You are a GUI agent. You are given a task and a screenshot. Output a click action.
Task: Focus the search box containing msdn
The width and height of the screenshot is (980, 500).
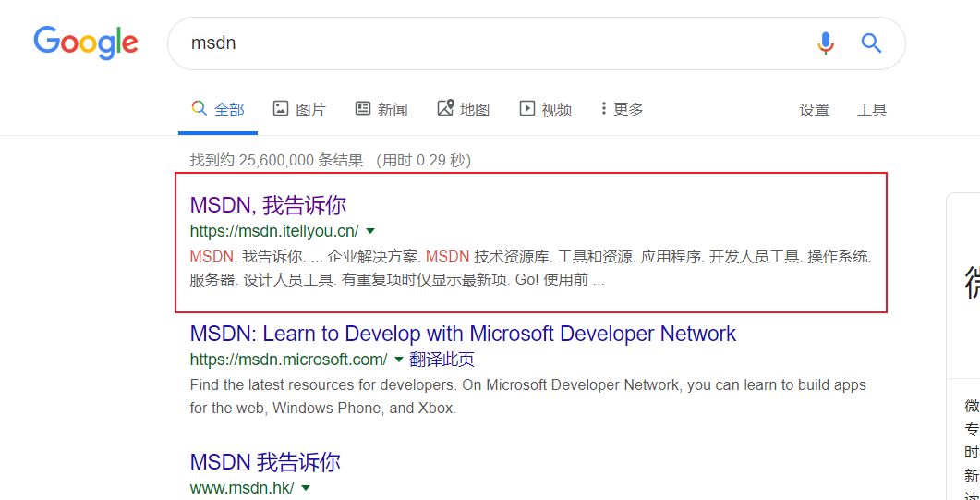point(537,43)
